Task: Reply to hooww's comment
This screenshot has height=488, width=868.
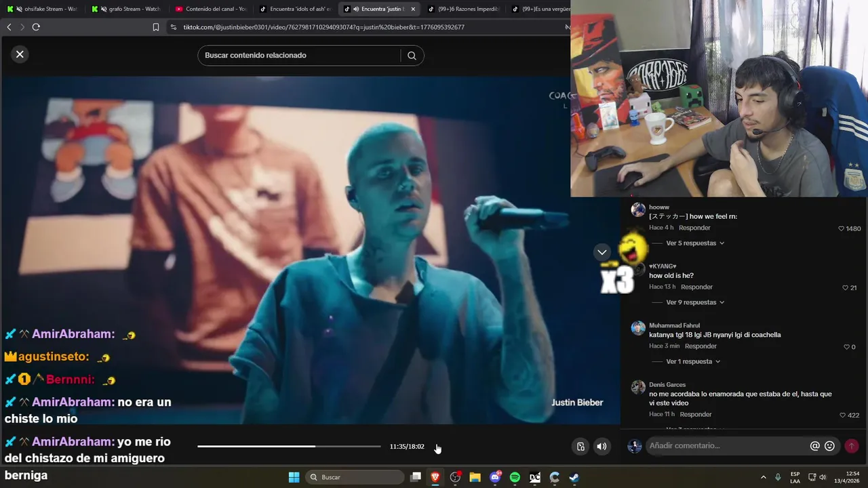Action: pos(694,228)
